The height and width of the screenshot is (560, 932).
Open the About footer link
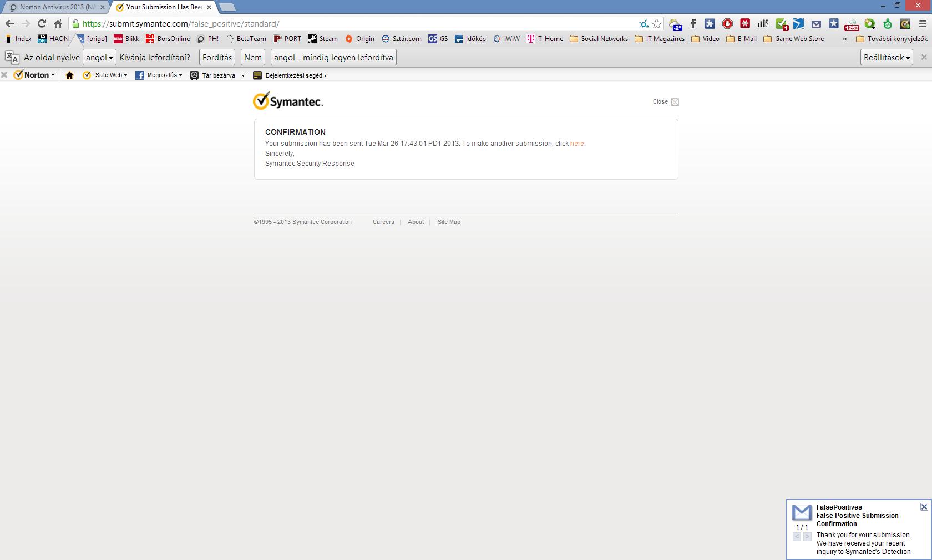coord(416,222)
